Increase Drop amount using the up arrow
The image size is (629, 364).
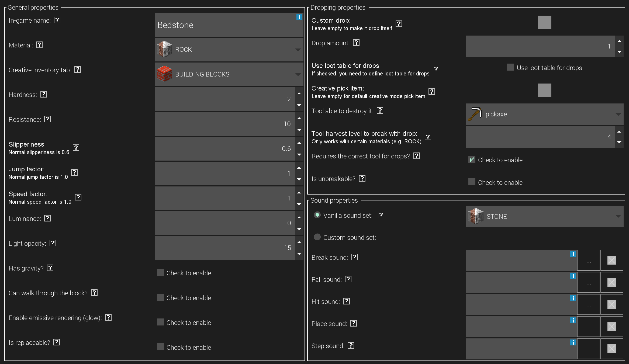click(x=620, y=41)
